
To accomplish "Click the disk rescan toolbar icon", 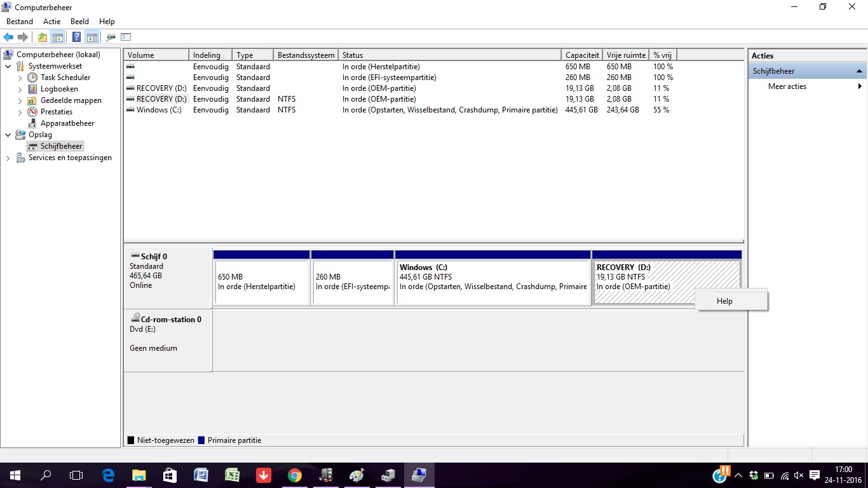I will [111, 37].
